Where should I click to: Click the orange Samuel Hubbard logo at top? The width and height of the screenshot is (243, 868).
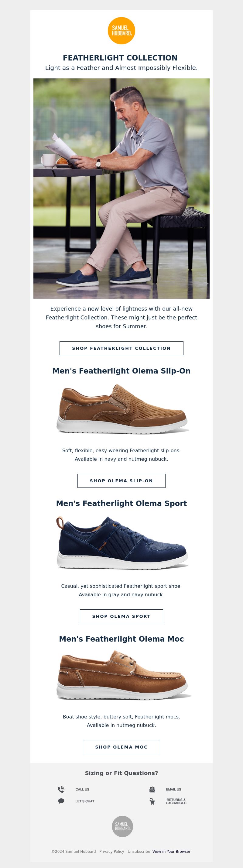click(x=121, y=31)
